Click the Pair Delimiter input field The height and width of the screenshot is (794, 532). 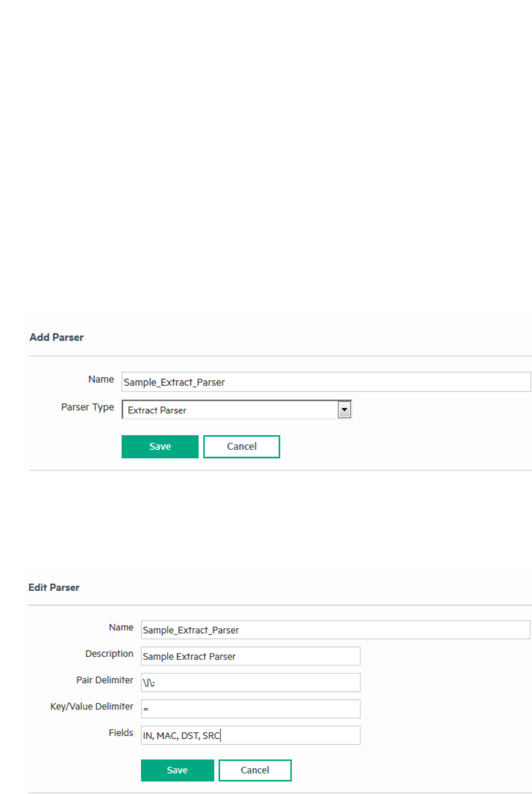coord(250,683)
